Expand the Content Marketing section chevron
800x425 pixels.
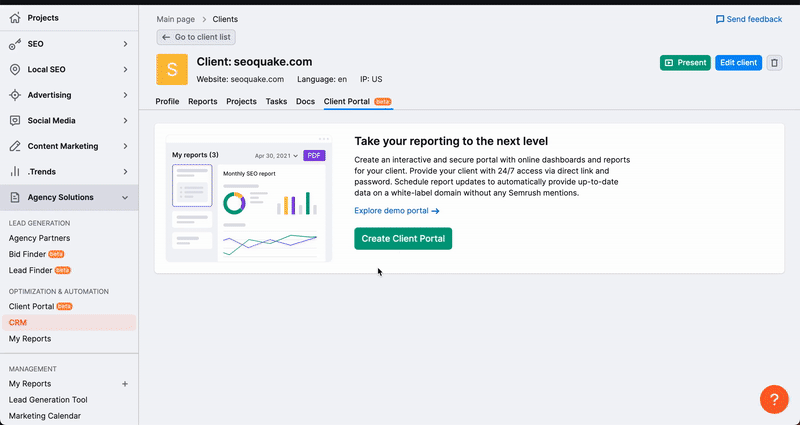[125, 146]
